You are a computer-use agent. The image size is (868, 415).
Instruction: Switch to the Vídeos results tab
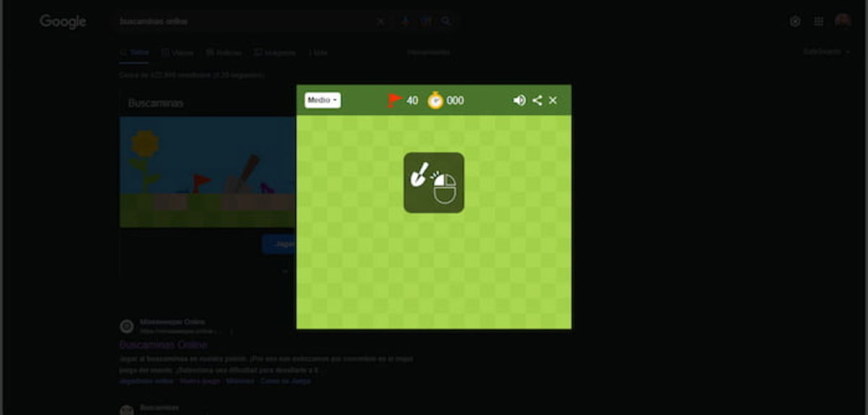(178, 52)
